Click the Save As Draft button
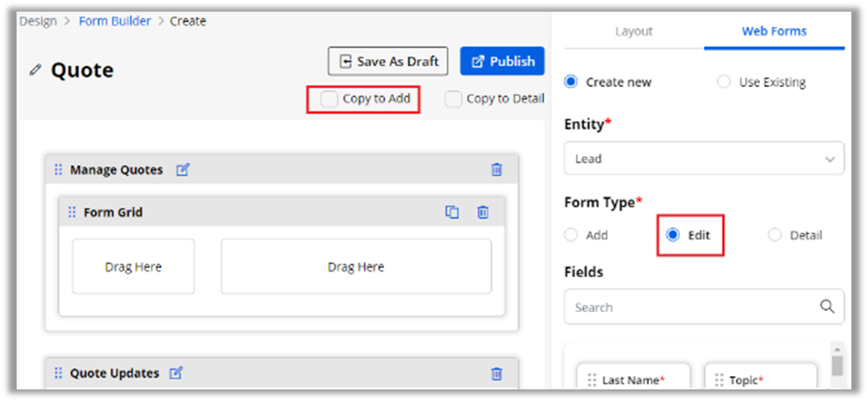 click(x=388, y=61)
